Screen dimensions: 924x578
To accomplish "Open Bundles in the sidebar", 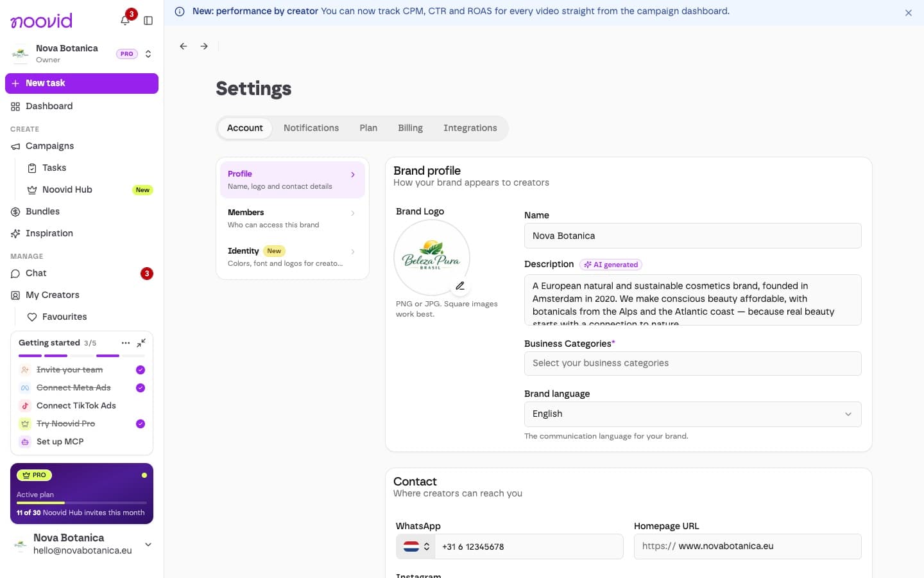I will point(81,212).
